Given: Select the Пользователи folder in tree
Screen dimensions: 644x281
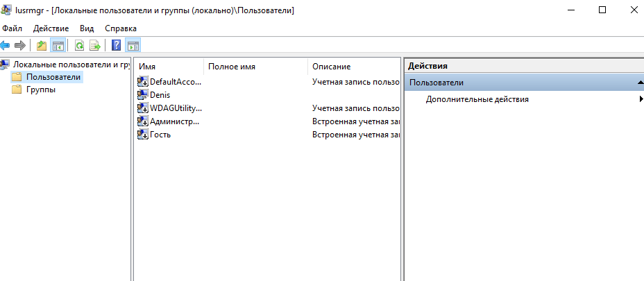Looking at the screenshot, I should tap(53, 77).
